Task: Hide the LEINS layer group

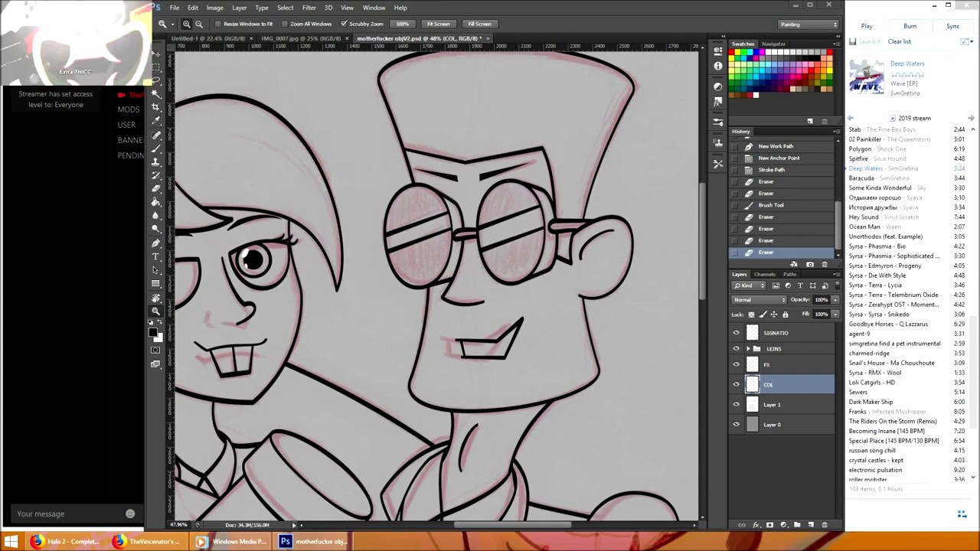Action: tap(737, 348)
